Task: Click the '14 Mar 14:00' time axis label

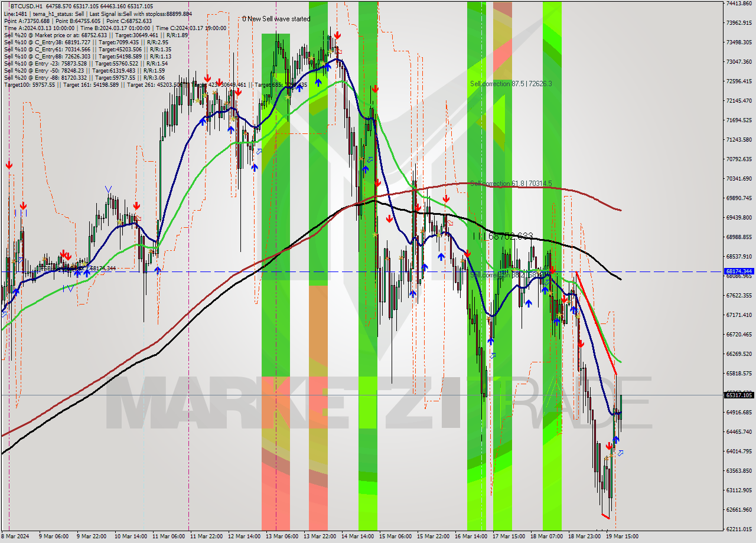Action: point(359,537)
